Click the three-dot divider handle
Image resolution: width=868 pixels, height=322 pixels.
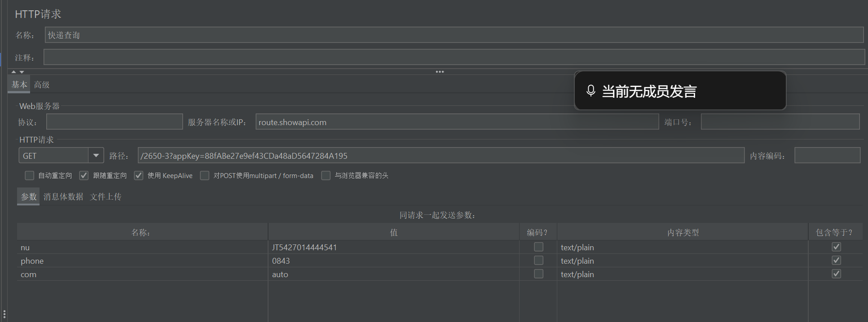point(440,72)
